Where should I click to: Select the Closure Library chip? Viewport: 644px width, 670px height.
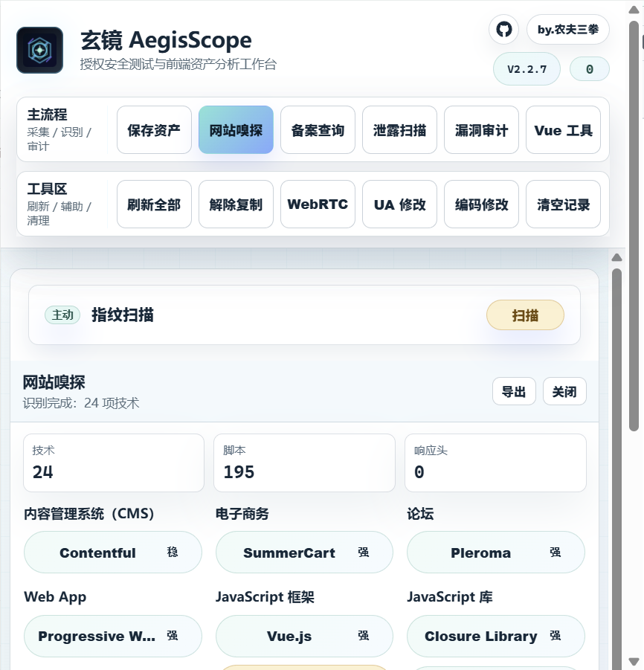[x=496, y=636]
